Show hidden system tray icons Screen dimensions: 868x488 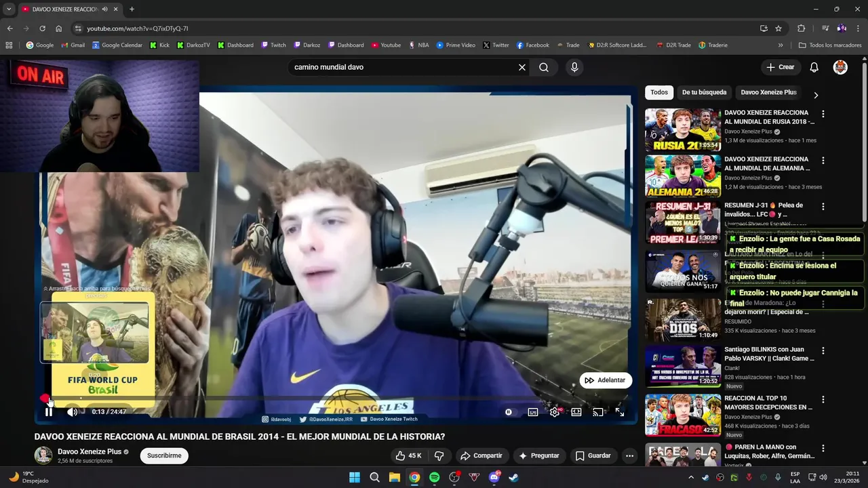click(691, 477)
